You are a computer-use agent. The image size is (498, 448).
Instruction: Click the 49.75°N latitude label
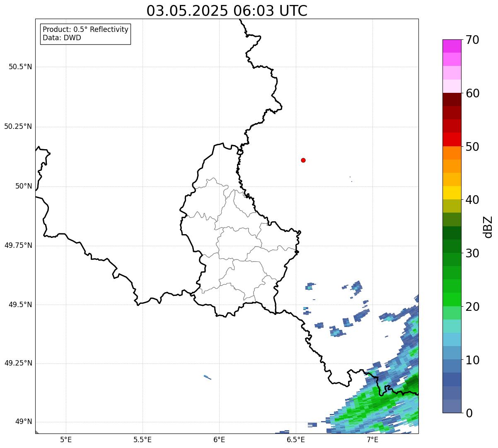pyautogui.click(x=18, y=245)
